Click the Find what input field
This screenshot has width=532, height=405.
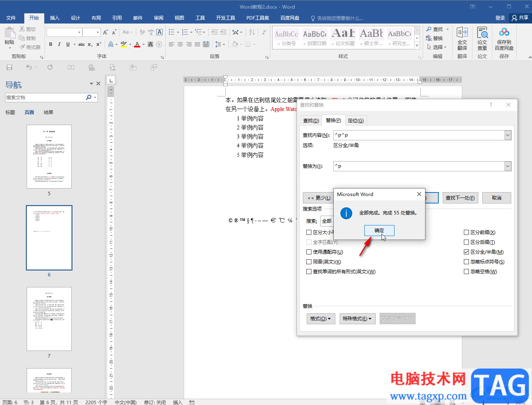[x=419, y=135]
